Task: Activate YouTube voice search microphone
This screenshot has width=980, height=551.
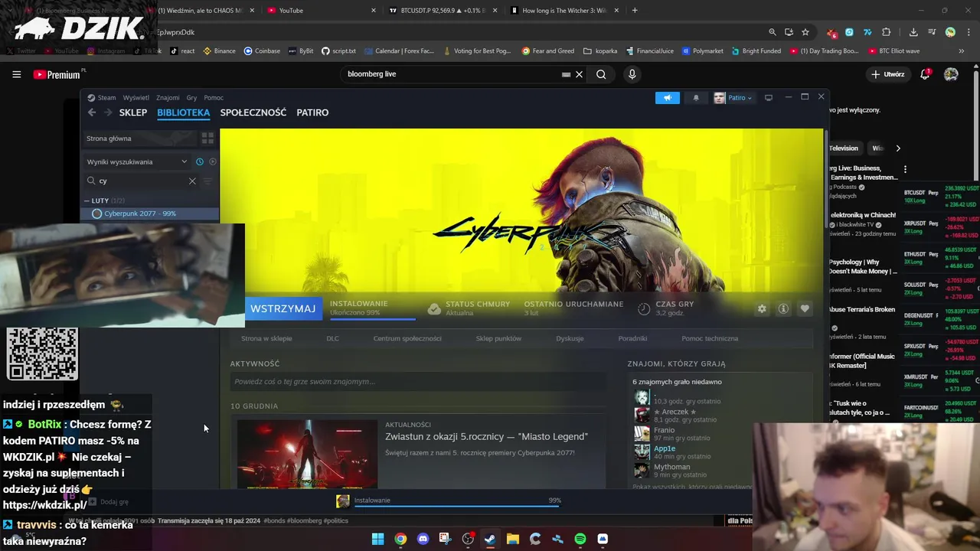Action: 632,74
